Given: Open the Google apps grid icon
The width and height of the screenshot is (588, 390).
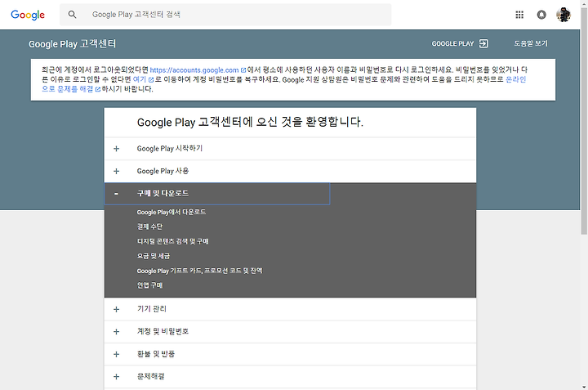Looking at the screenshot, I should [519, 15].
